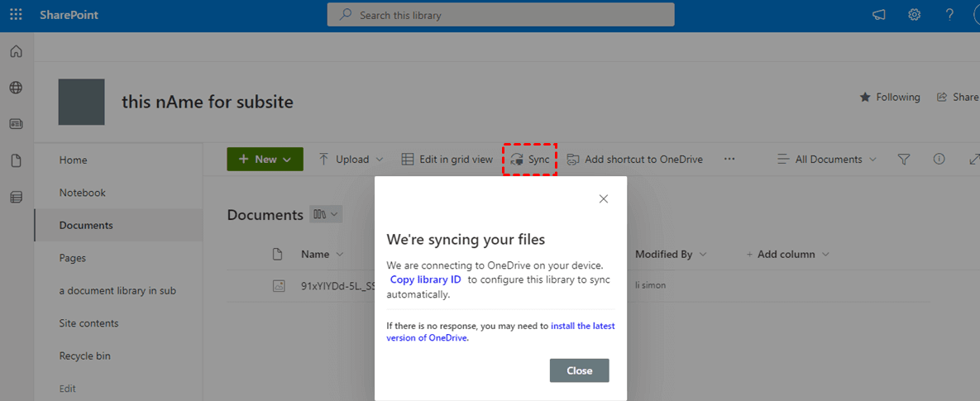Image resolution: width=980 pixels, height=401 pixels.
Task: Open the All Documents view dropdown
Action: (x=826, y=160)
